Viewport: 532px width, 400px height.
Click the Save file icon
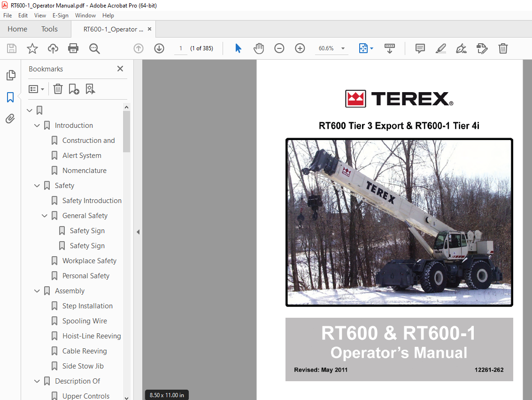click(12, 48)
